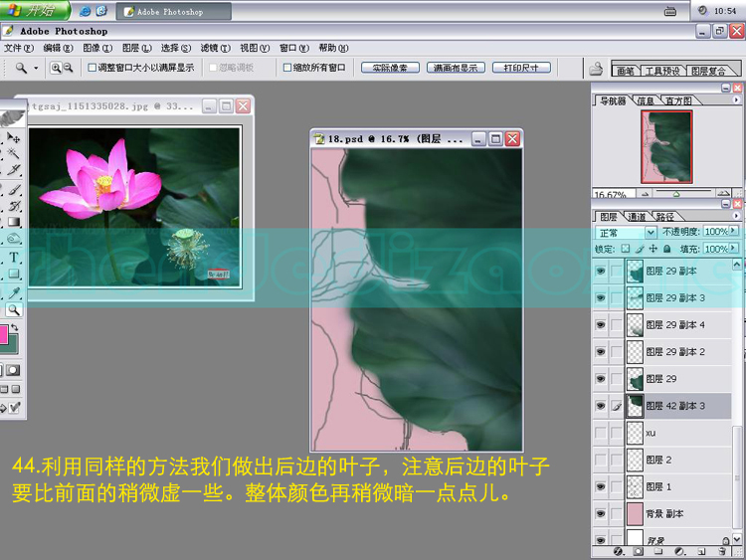Select the Move tool in toolbox
The image size is (746, 560).
pyautogui.click(x=13, y=138)
